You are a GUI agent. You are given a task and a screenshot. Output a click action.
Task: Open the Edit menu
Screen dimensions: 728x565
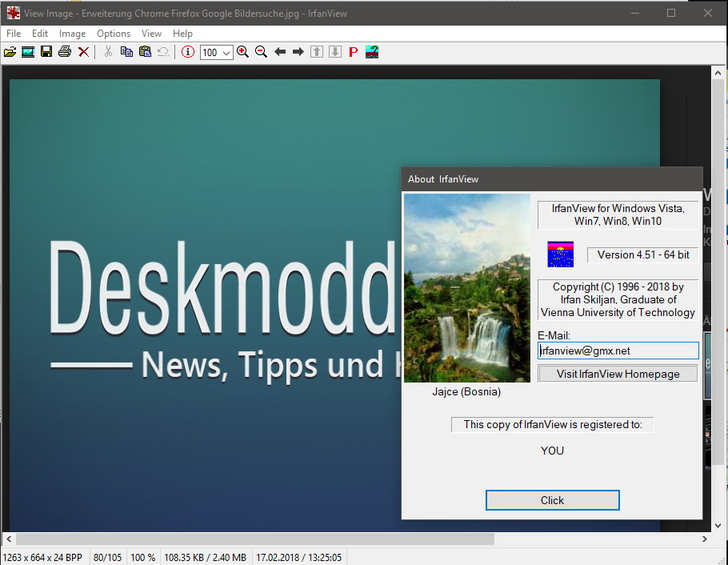pos(40,34)
